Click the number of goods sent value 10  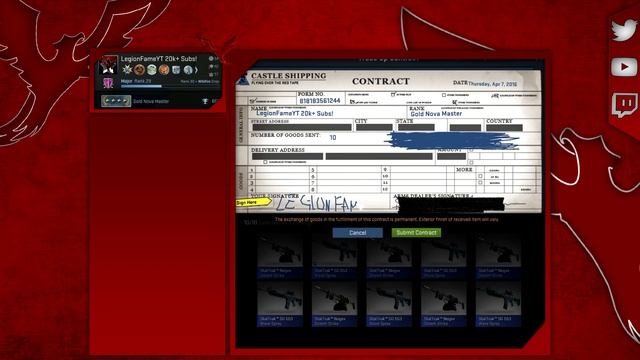pos(333,138)
